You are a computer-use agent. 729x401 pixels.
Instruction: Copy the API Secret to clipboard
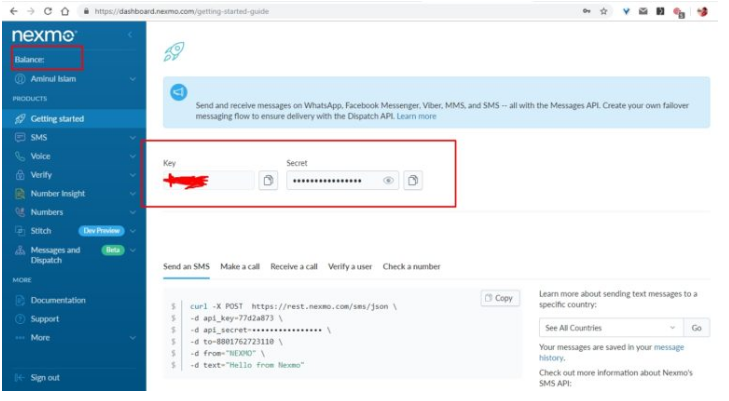[x=414, y=181]
